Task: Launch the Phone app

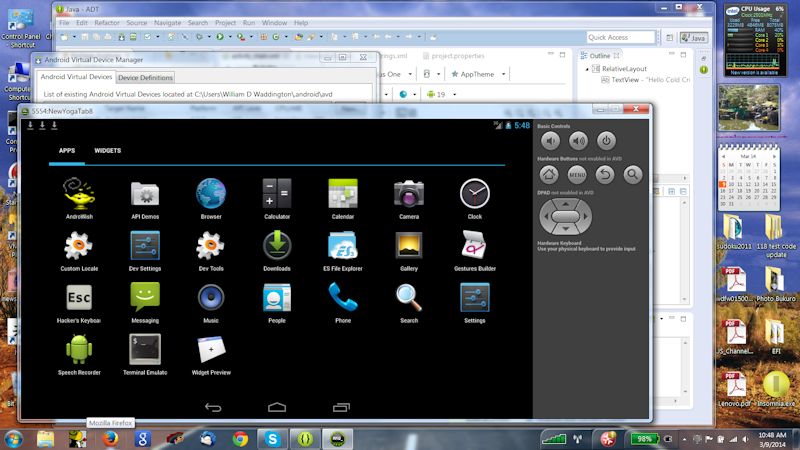Action: [x=343, y=302]
